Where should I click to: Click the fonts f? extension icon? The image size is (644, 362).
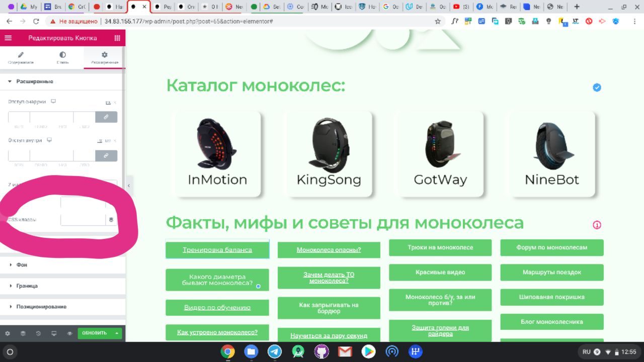click(455, 21)
